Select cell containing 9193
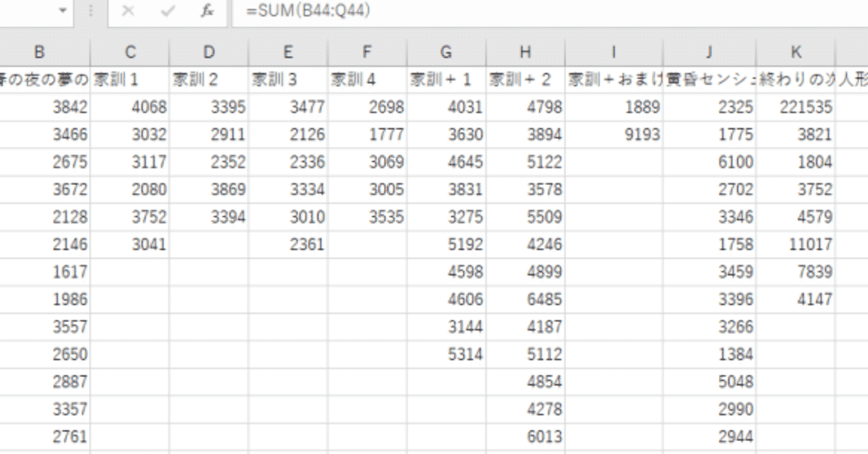 [x=614, y=135]
